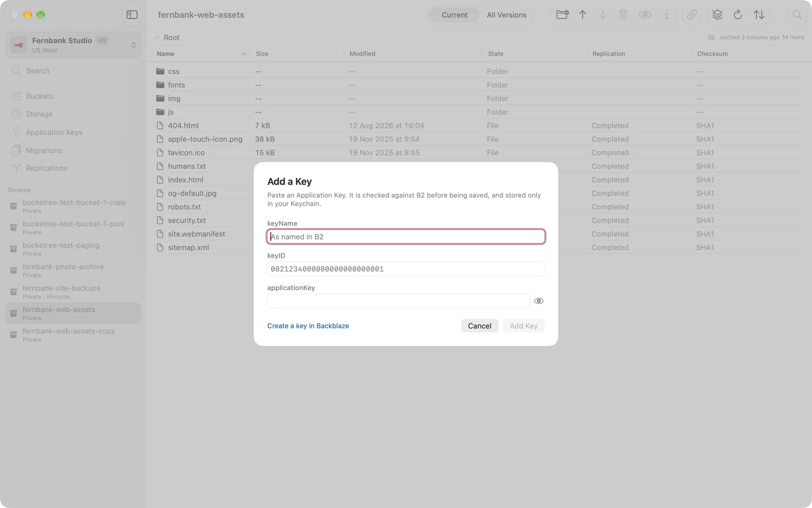Screen dimensions: 812x508
Task: Open the Fernbank Studio account switcher
Action: coord(73,45)
